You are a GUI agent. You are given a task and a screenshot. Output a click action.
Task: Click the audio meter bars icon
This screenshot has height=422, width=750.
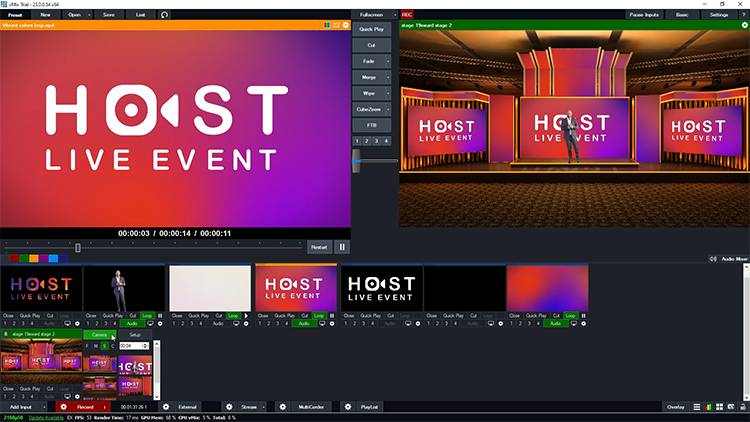tap(710, 407)
